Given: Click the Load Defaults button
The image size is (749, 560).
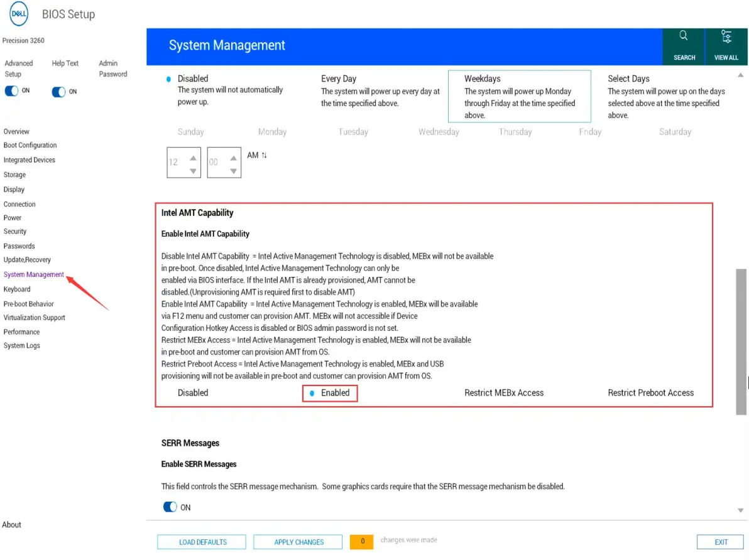Looking at the screenshot, I should pyautogui.click(x=203, y=542).
